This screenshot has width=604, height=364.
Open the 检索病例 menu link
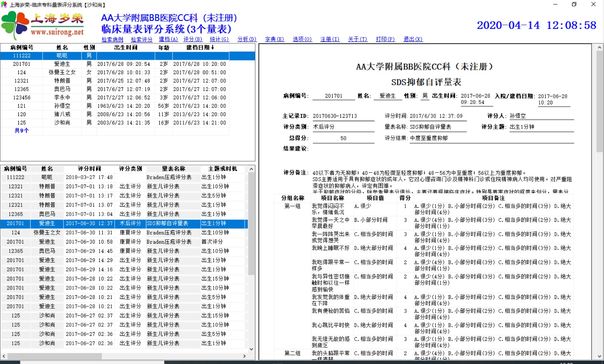pyautogui.click(x=112, y=40)
